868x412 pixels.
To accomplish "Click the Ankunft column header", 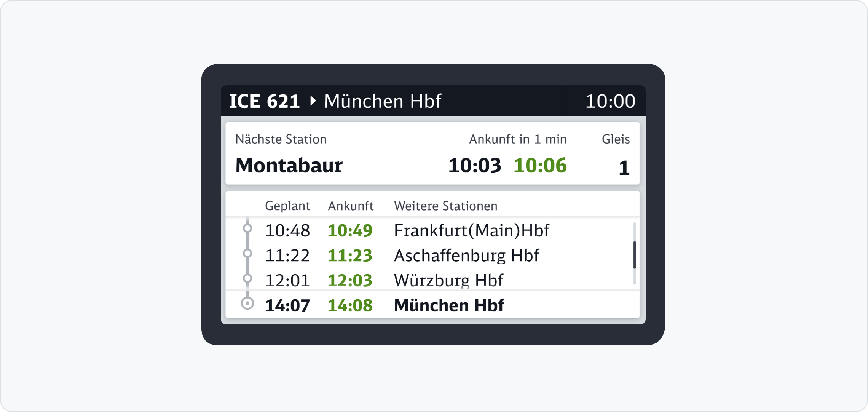I will click(x=351, y=206).
